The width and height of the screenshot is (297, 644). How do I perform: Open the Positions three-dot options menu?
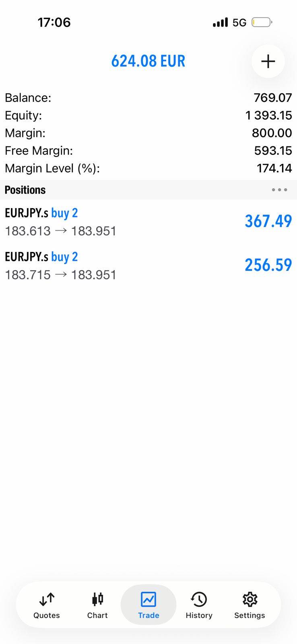[x=279, y=190]
